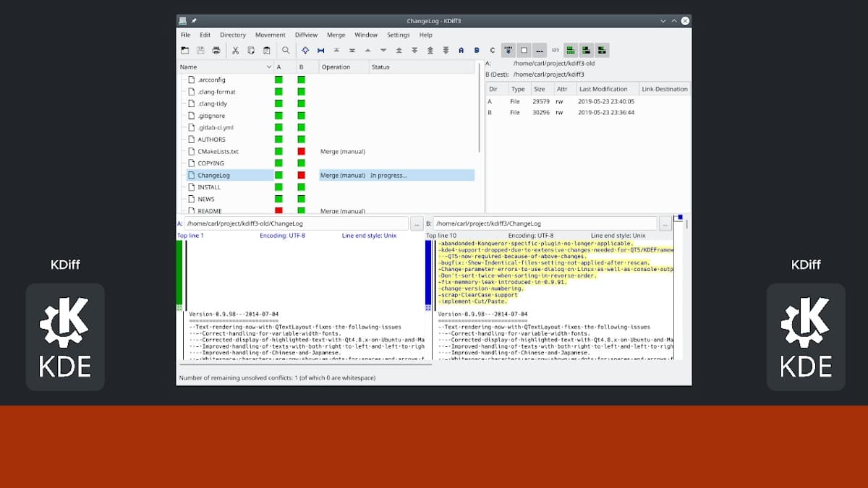Click the Name column sort arrow
Screen dimensions: 868x488
tap(268, 67)
